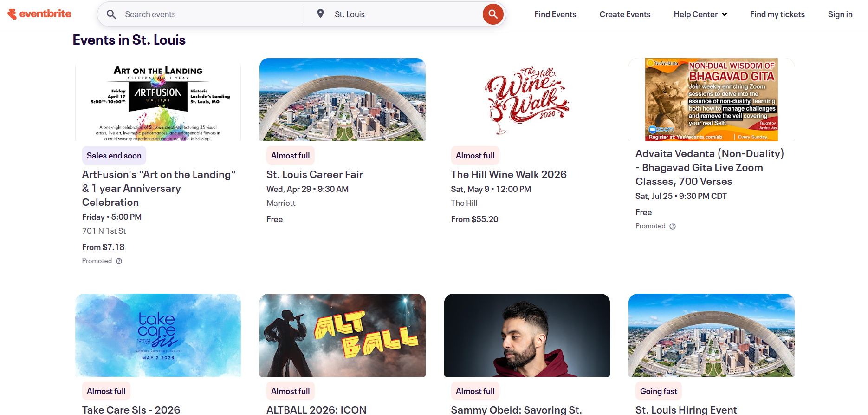Open Create Events in the navigation
This screenshot has height=415, width=868.
click(x=625, y=14)
